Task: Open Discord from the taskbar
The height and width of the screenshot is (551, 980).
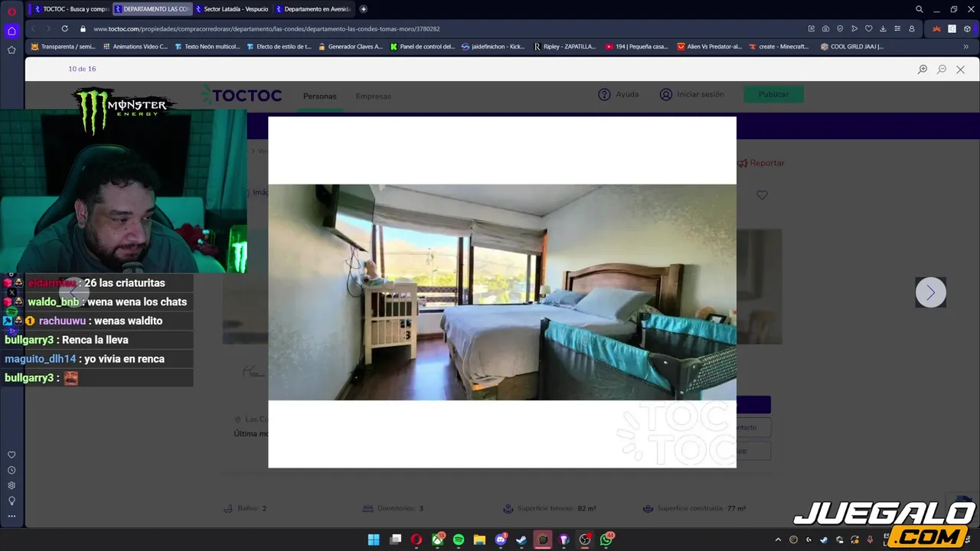Action: [x=501, y=540]
